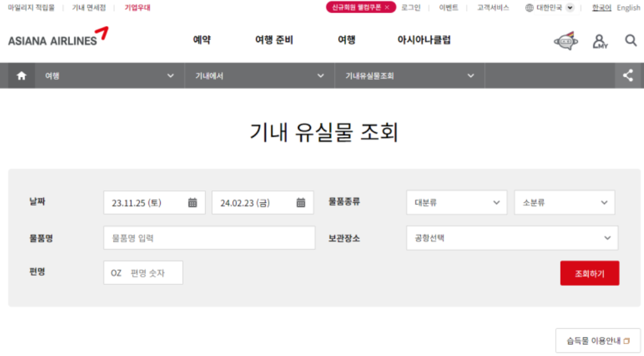Open the 습득물 이용안내 link
Viewport: 644px width, 356px height.
coord(598,341)
